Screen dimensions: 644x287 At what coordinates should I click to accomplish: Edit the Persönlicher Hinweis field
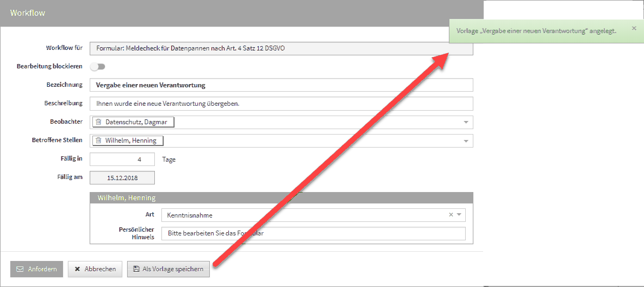(313, 233)
